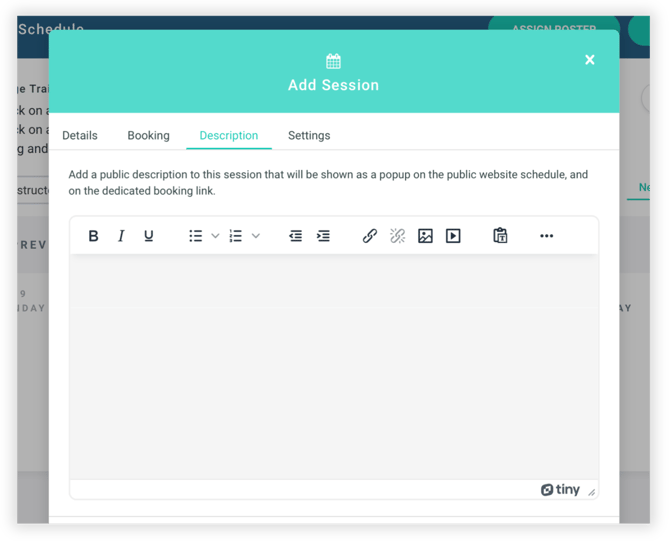Toggle bold formatting in editor toolbar
Viewport: 670px width, 541px height.
tap(94, 236)
